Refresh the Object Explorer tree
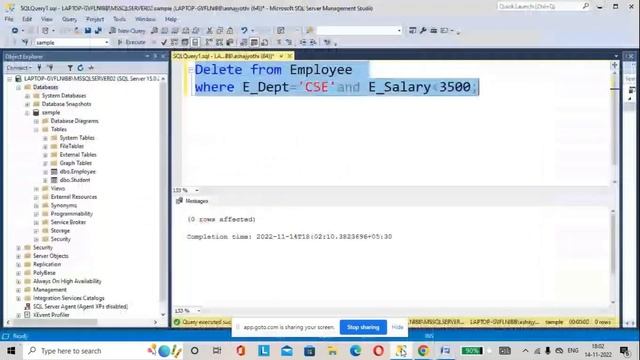 pyautogui.click(x=80, y=68)
